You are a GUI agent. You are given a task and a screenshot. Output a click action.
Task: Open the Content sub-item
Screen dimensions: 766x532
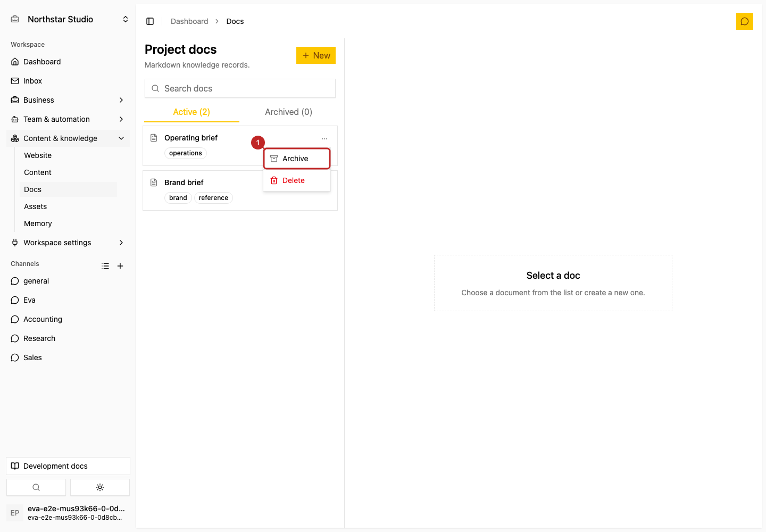click(x=68, y=172)
